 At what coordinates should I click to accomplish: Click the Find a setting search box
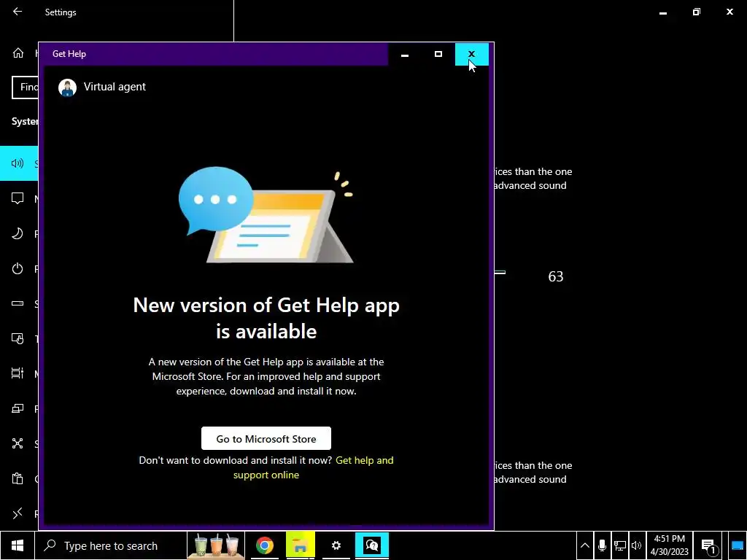26,87
